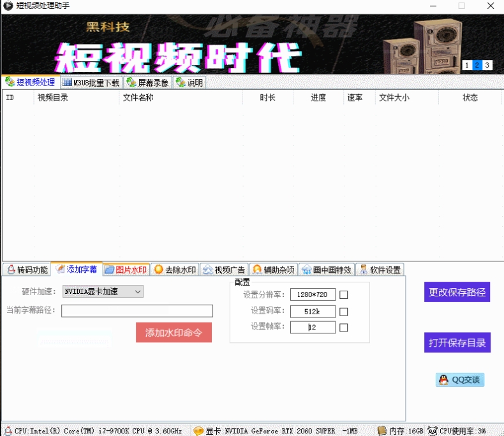The width and height of the screenshot is (504, 436).
Task: Click panda icon beside CPU使用率
Action: coord(433,430)
